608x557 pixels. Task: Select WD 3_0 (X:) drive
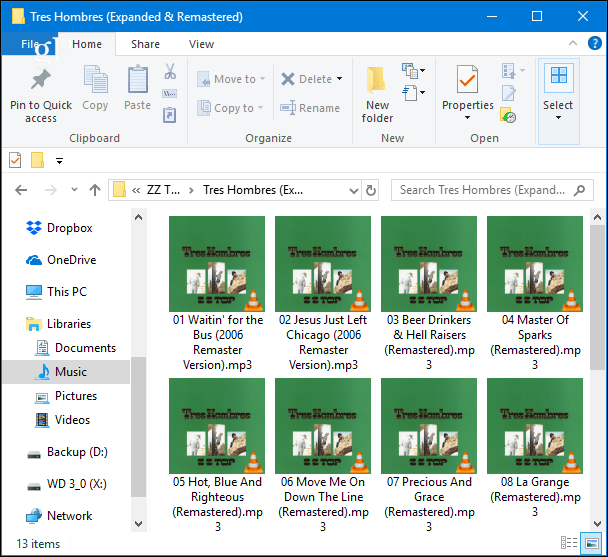click(x=67, y=484)
